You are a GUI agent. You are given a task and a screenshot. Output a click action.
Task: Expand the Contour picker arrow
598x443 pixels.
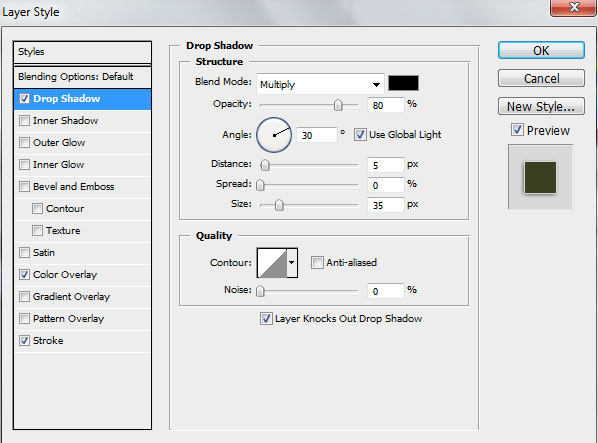292,263
